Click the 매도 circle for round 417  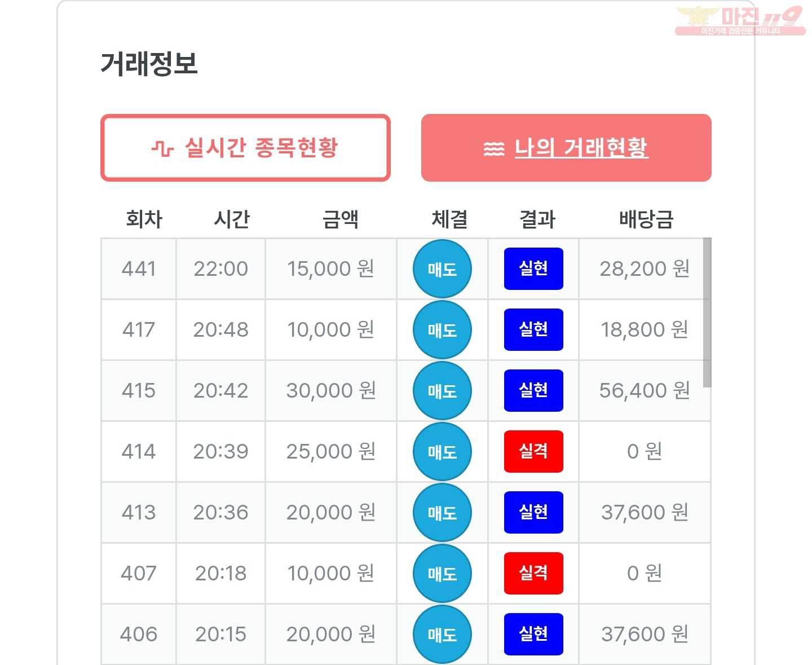pyautogui.click(x=442, y=330)
